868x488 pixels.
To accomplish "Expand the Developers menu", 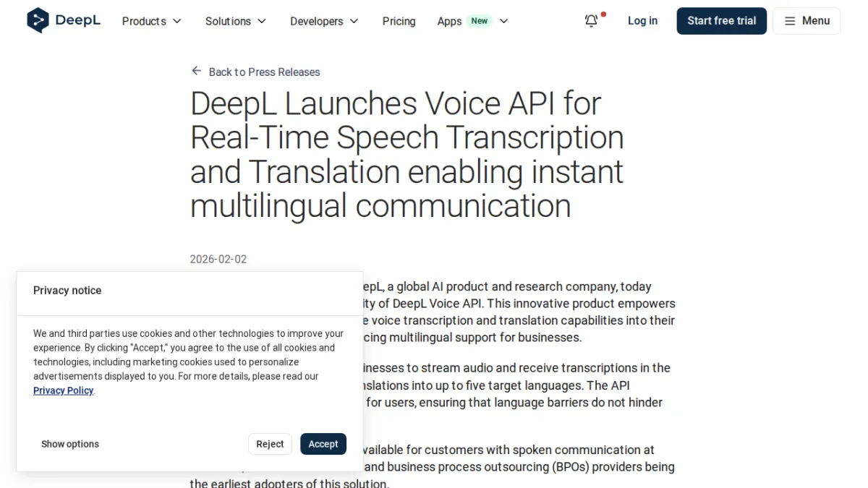I will [x=324, y=21].
